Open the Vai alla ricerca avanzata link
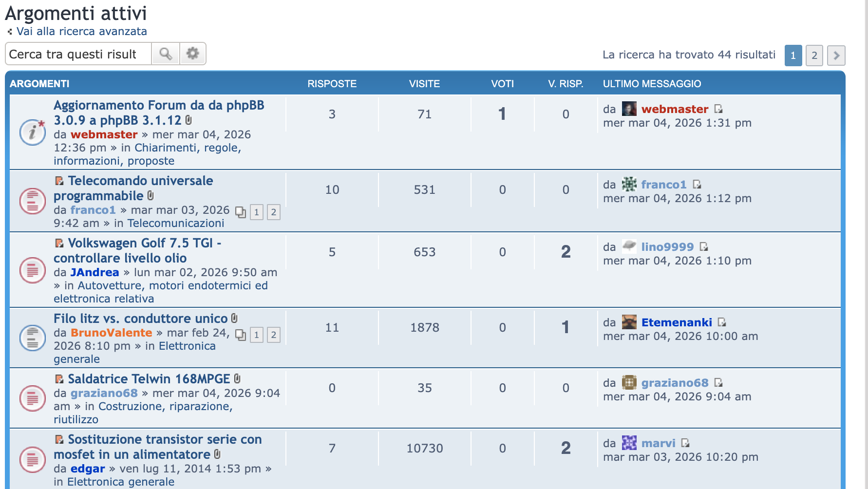868x489 pixels. (x=81, y=31)
